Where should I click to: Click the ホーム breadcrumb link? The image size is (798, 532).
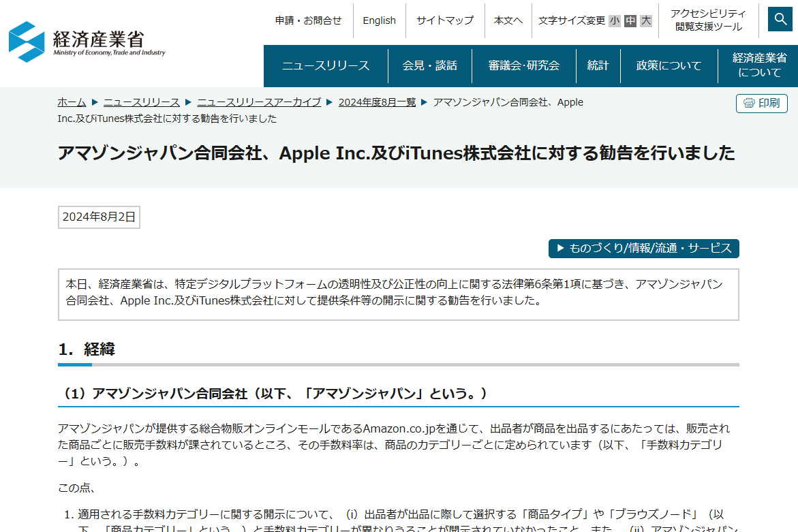click(72, 102)
